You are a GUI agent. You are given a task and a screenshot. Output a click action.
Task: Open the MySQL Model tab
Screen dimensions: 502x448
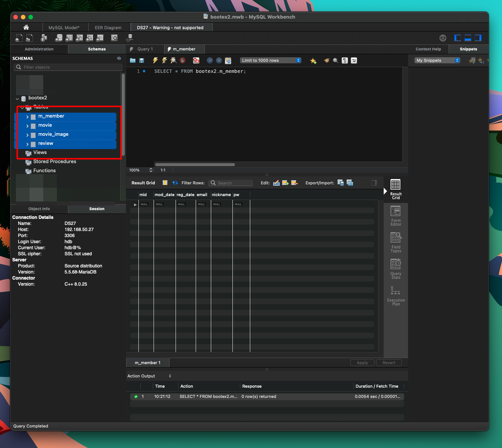64,27
